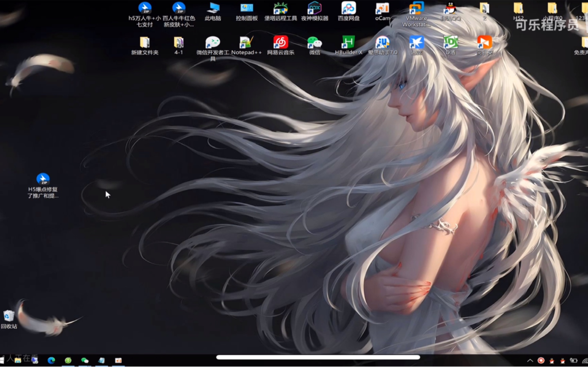
Task: Select the 4-1 archive file
Action: click(179, 46)
